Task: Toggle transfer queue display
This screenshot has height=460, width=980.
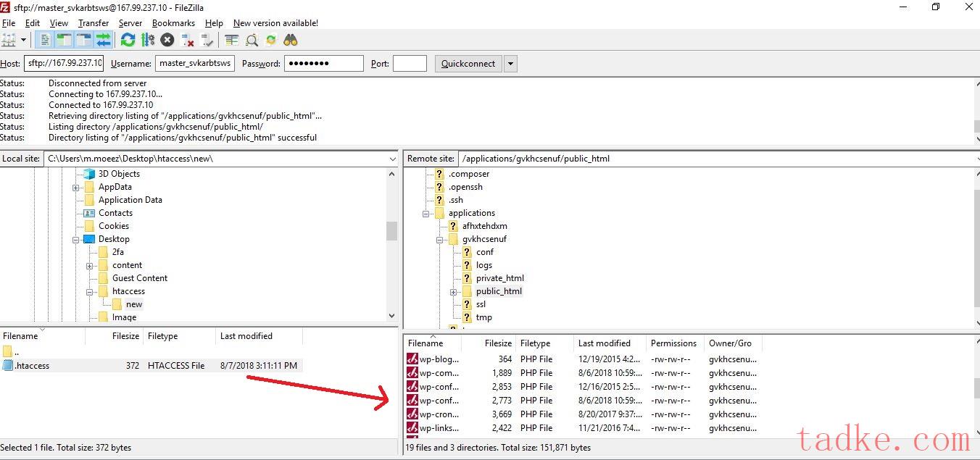Action: (x=103, y=40)
